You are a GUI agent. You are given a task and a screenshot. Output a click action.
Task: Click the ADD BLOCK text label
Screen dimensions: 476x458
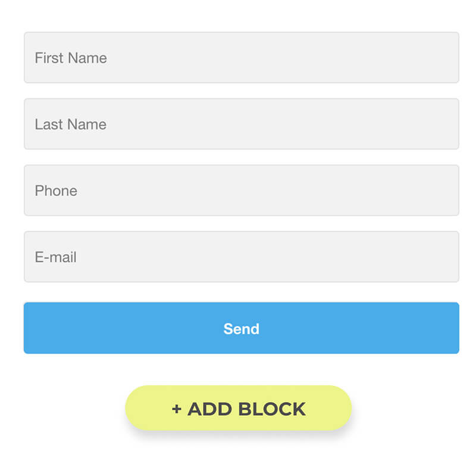246,409
